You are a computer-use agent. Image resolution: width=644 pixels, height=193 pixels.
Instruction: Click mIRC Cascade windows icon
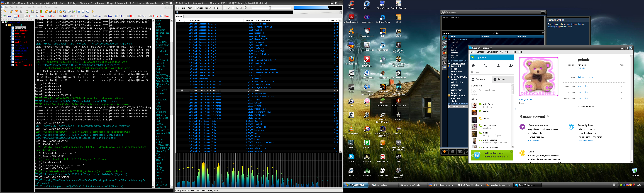coord(87,11)
